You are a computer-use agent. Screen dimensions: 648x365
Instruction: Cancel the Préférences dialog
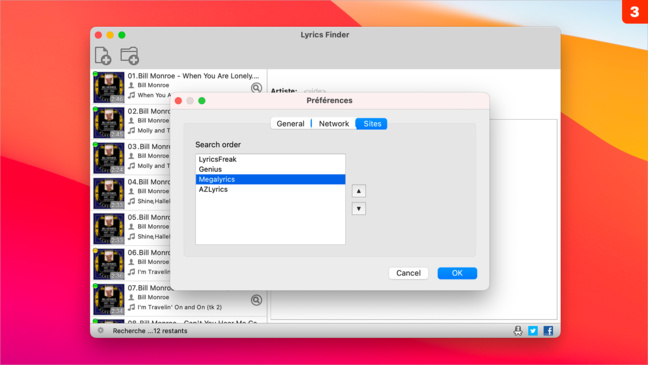coord(408,273)
